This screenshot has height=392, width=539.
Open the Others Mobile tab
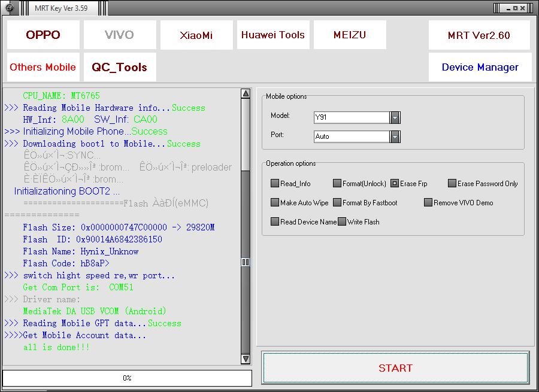pyautogui.click(x=43, y=67)
